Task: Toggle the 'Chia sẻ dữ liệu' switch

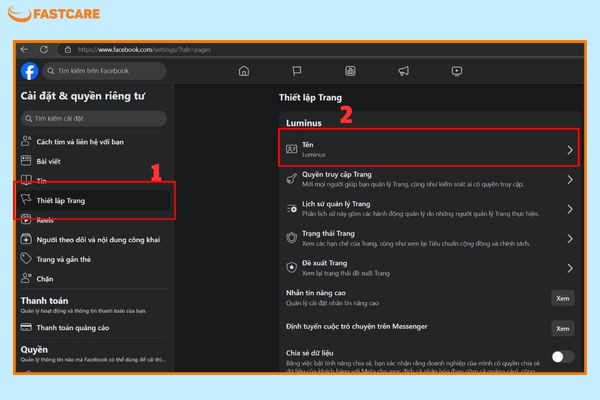Action: (x=562, y=357)
